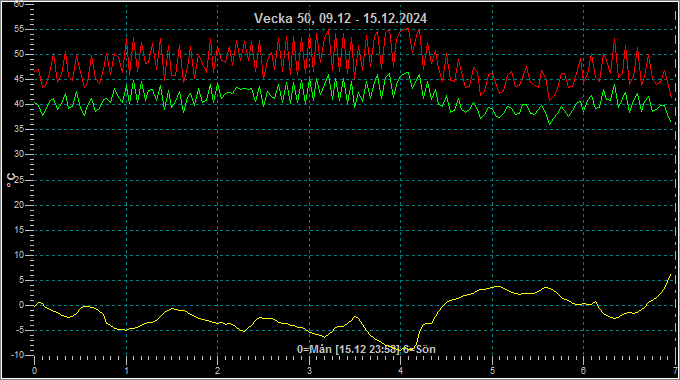Image resolution: width=680 pixels, height=380 pixels.
Task: Click the x-axis origin label 0
Action: pyautogui.click(x=35, y=371)
